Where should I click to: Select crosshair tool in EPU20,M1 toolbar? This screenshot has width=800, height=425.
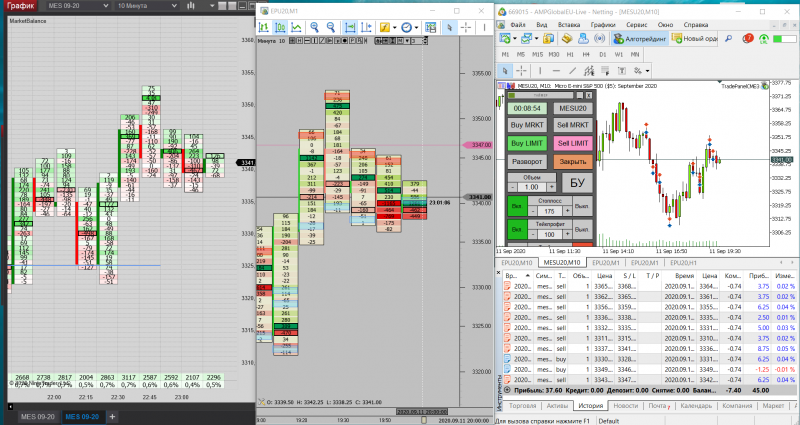(x=466, y=28)
